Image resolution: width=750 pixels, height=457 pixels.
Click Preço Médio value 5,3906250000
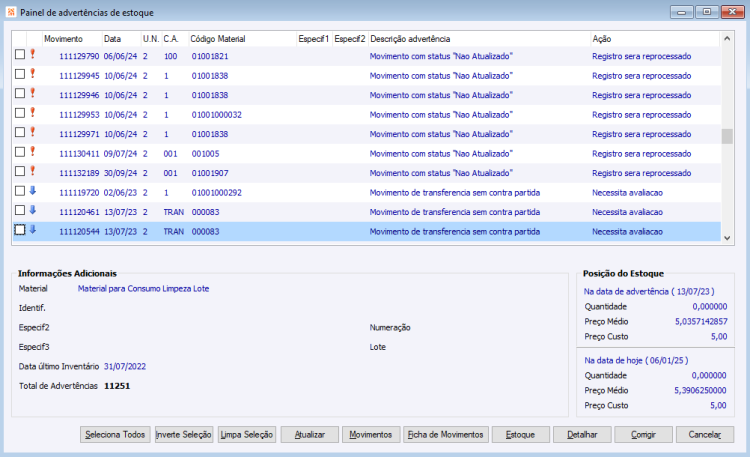coord(700,390)
